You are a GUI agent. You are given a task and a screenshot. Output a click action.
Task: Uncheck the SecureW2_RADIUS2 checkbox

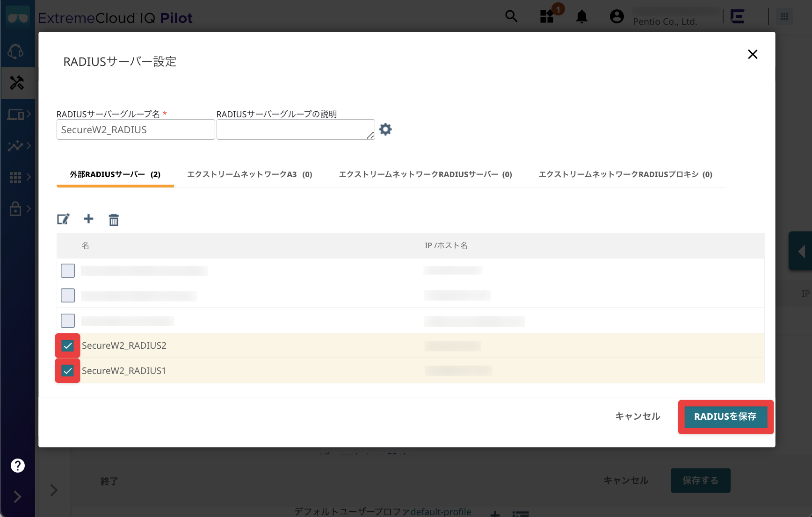coord(68,346)
